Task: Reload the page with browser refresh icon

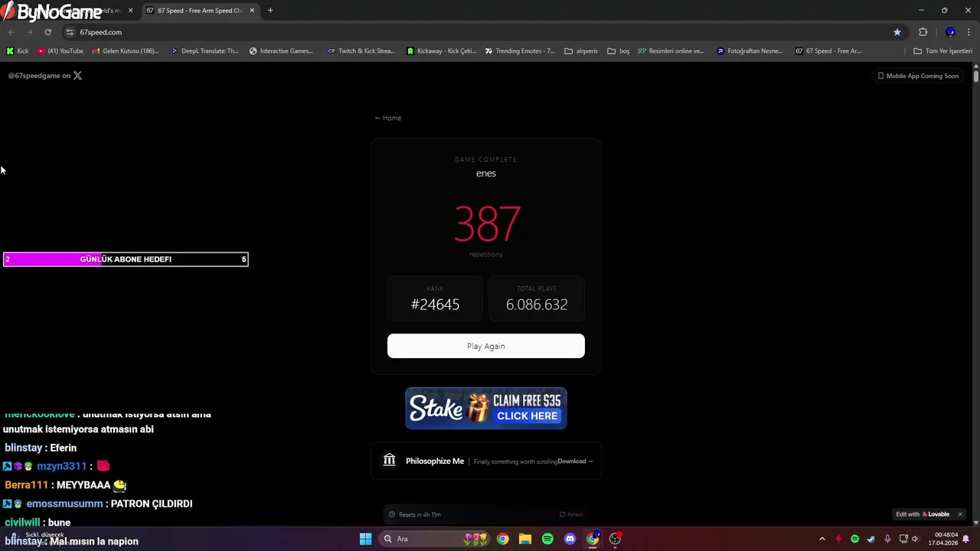Action: pos(47,32)
